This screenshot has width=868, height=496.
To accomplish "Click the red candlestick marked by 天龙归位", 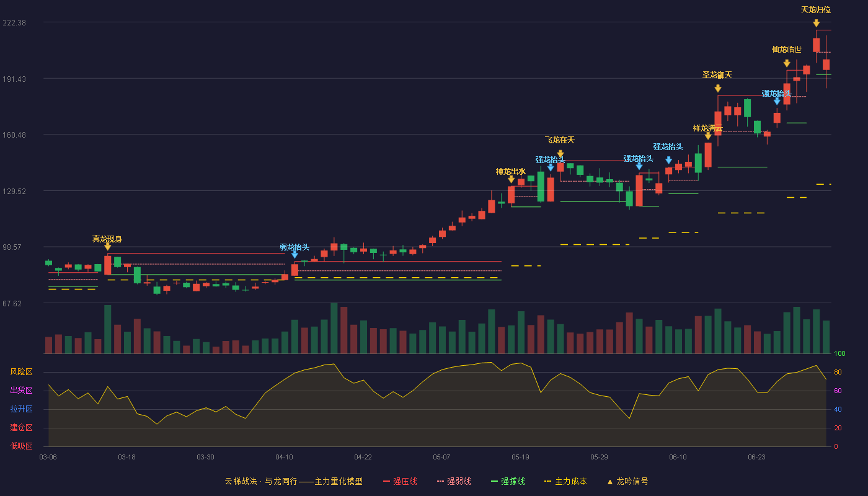I will click(817, 45).
